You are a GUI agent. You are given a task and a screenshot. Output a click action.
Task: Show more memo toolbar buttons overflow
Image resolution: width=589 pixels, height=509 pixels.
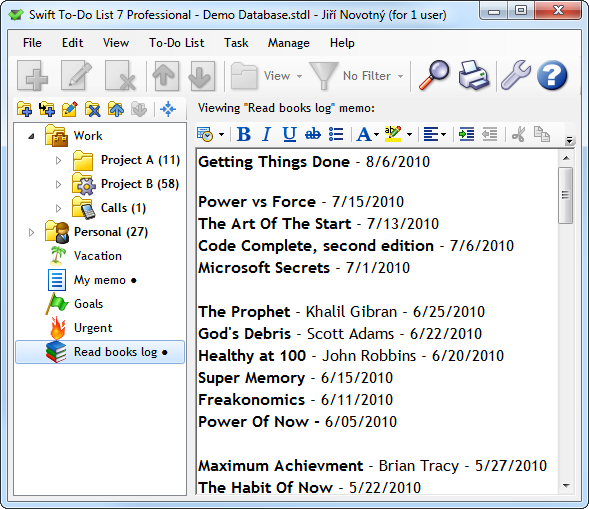[x=569, y=140]
